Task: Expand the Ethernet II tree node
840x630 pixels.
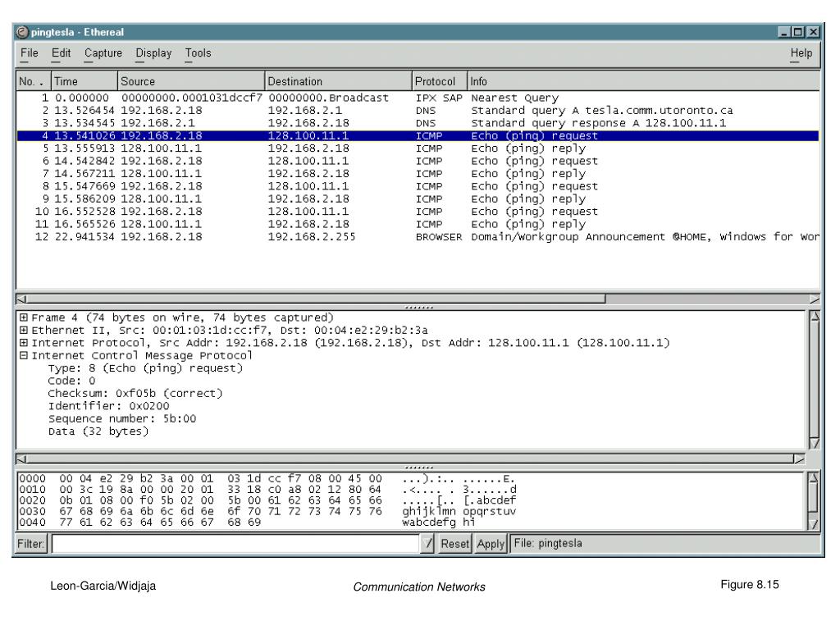Action: point(24,330)
